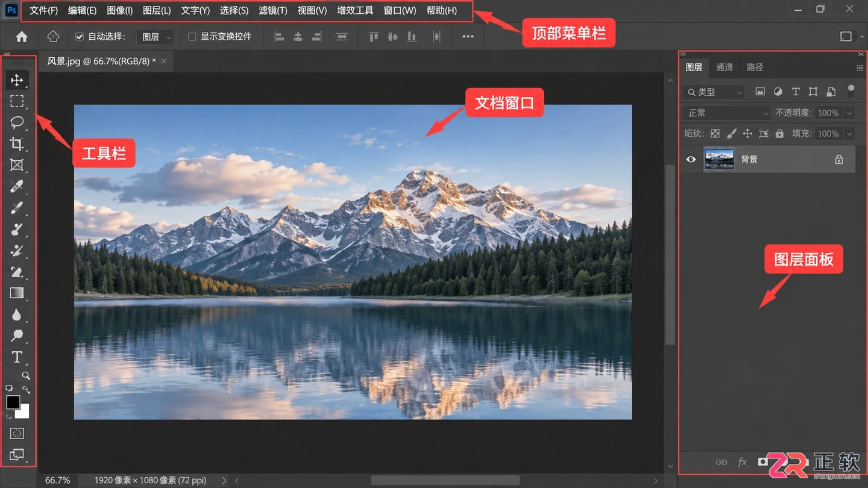Select the Crop tool
This screenshot has width=868, height=488.
pyautogui.click(x=17, y=143)
